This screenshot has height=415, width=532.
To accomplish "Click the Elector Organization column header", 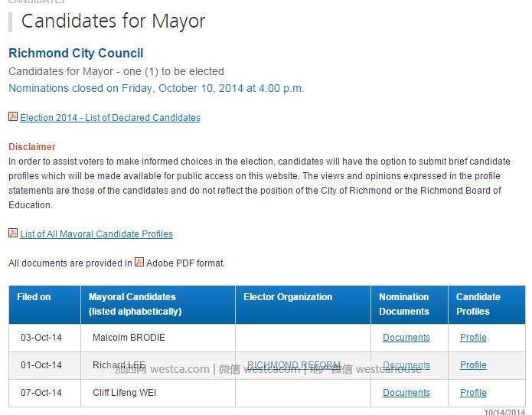I will click(x=303, y=305).
